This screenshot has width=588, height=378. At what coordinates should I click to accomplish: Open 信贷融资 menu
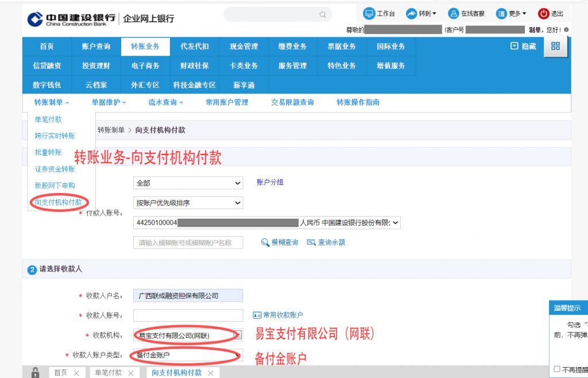(47, 65)
